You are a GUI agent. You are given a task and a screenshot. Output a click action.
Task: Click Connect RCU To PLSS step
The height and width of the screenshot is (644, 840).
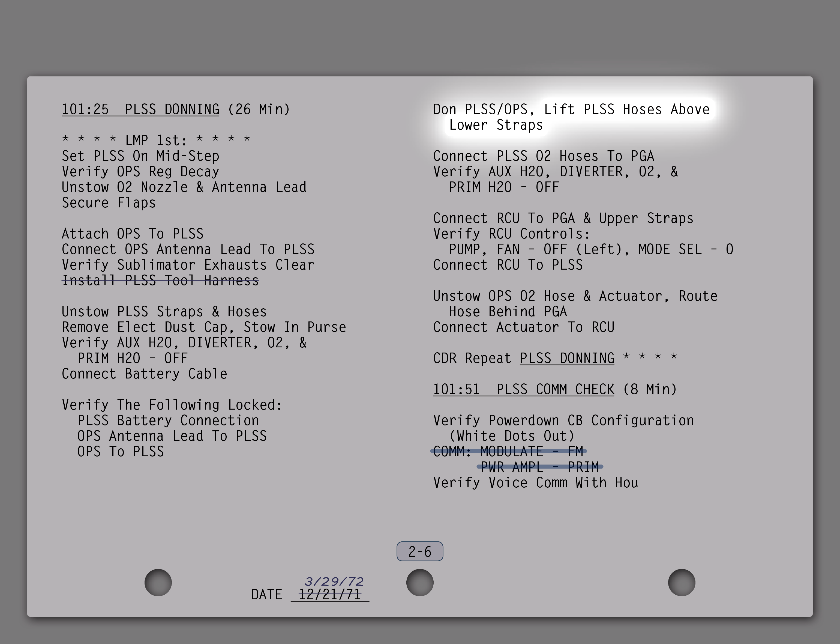click(x=508, y=265)
